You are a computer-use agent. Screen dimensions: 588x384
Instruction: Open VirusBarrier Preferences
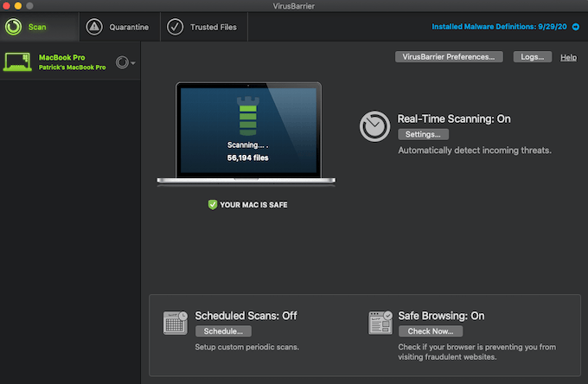click(x=449, y=57)
